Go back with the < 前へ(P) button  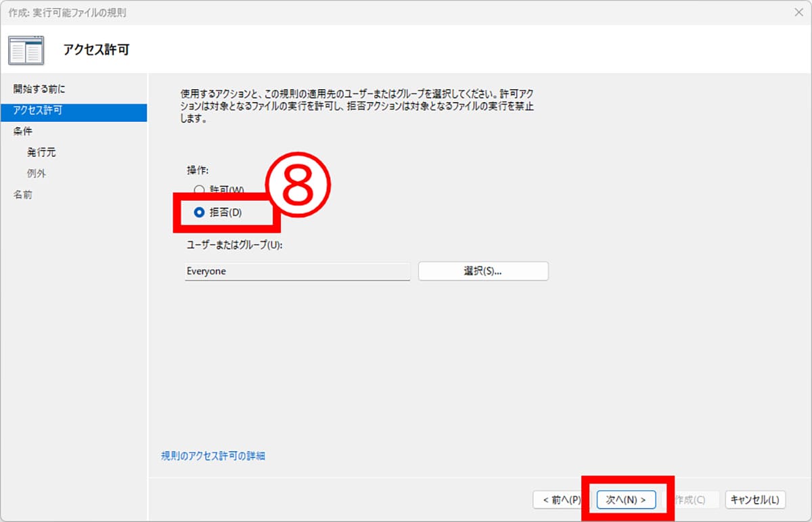[558, 500]
